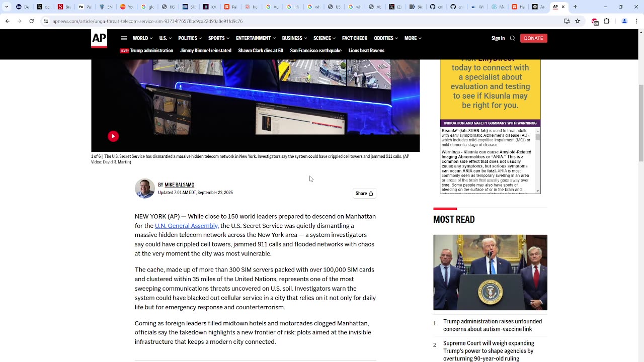Open 'Lions beat Ravens' trending link
644x362 pixels.
pyautogui.click(x=366, y=51)
